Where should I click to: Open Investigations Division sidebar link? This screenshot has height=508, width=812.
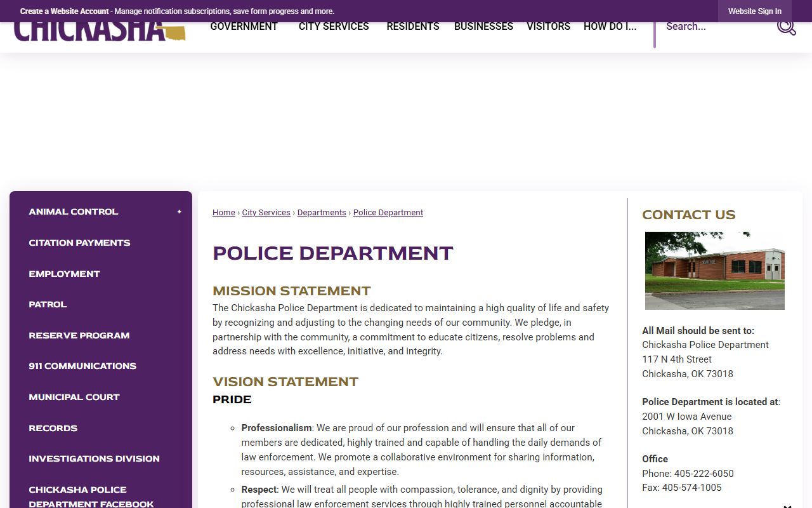[95, 458]
